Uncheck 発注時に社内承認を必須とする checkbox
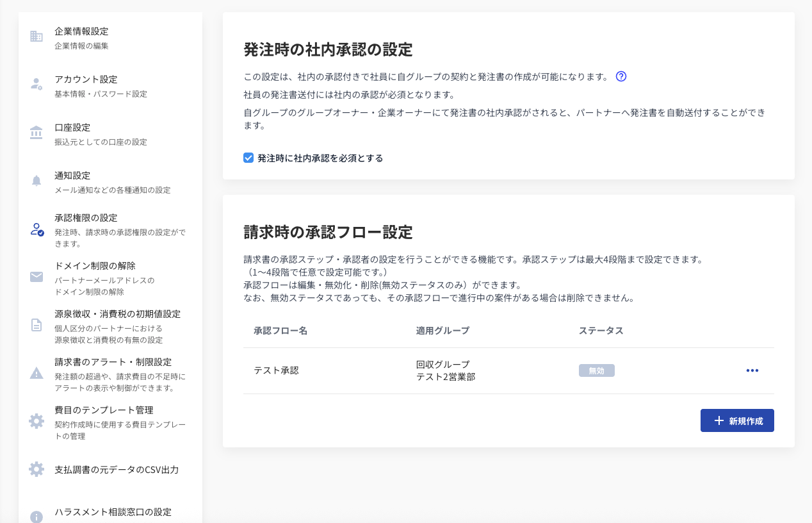This screenshot has width=812, height=523. (248, 158)
